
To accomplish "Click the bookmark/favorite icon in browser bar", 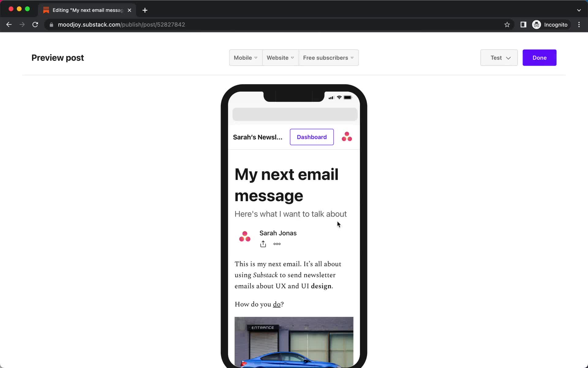I will 507,25.
